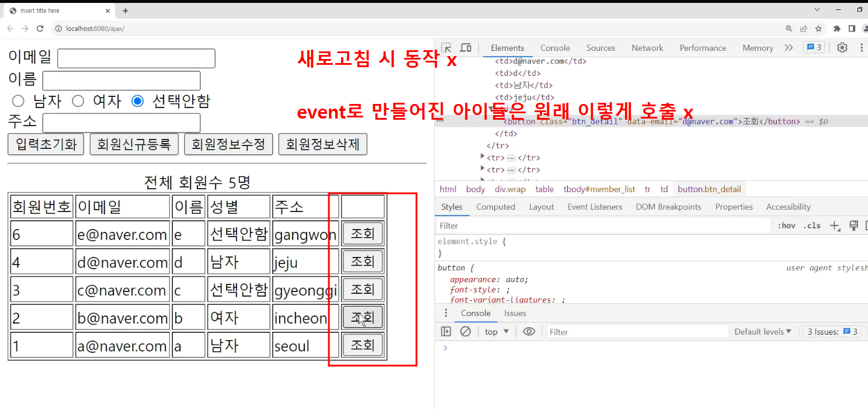This screenshot has height=410, width=868.
Task: Open the 3 issues badge in DevTools top bar
Action: (x=814, y=48)
